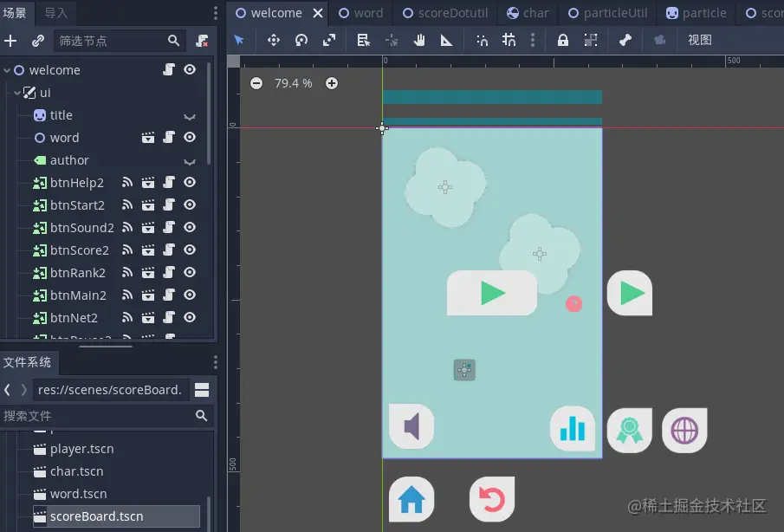
Task: Click the list-select tool icon in toolbar
Action: pos(364,40)
